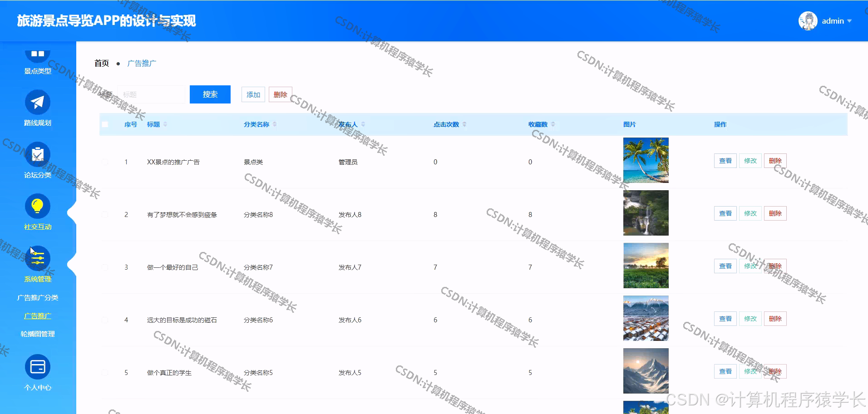
Task: Click the 添加 button
Action: (253, 94)
